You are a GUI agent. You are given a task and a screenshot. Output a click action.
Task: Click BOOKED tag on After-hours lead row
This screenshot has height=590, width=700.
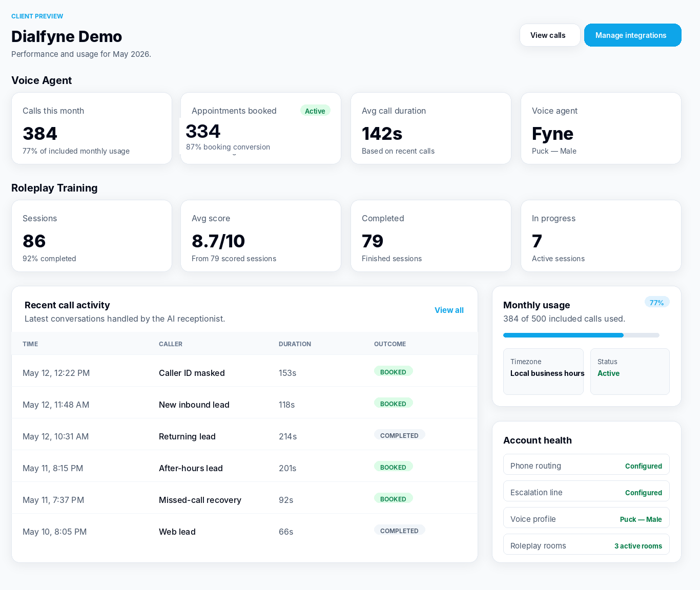click(393, 467)
